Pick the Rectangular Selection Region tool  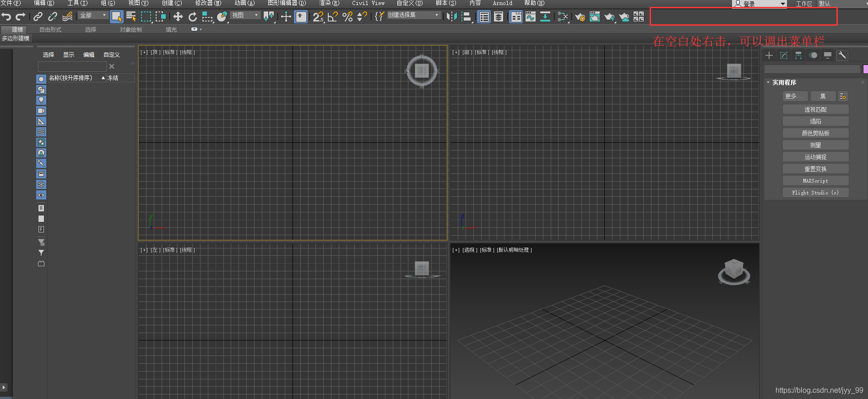tap(146, 17)
